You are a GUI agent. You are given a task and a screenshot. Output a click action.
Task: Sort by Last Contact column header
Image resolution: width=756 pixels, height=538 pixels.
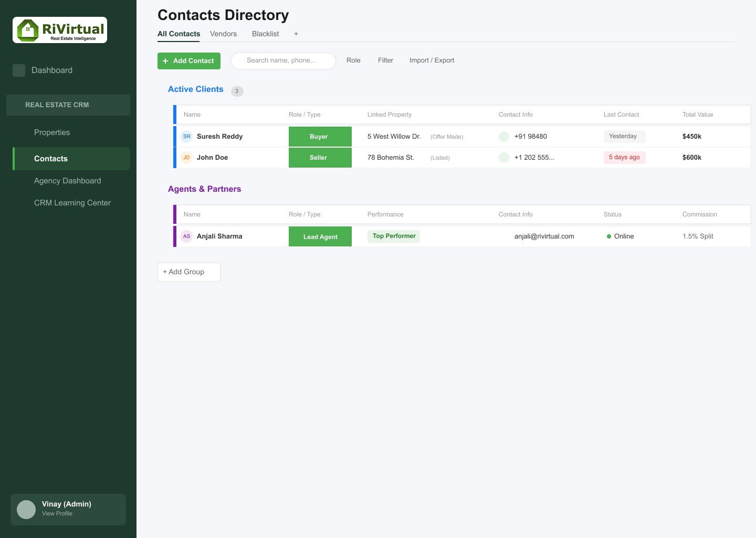click(621, 115)
